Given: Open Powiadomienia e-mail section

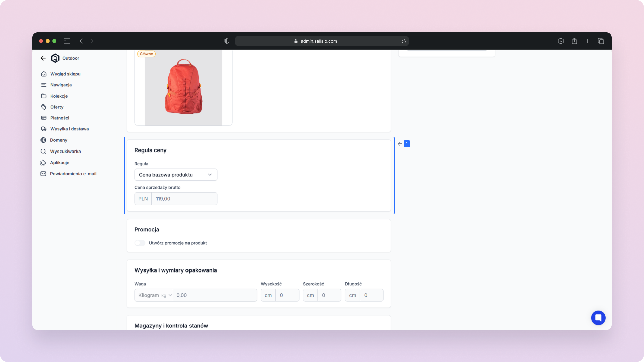Looking at the screenshot, I should coord(73,174).
